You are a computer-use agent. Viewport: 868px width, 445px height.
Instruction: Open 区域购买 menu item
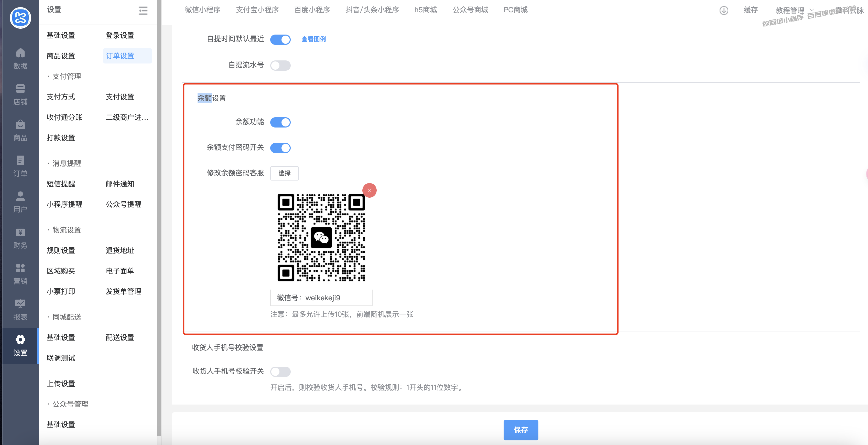pyautogui.click(x=61, y=271)
